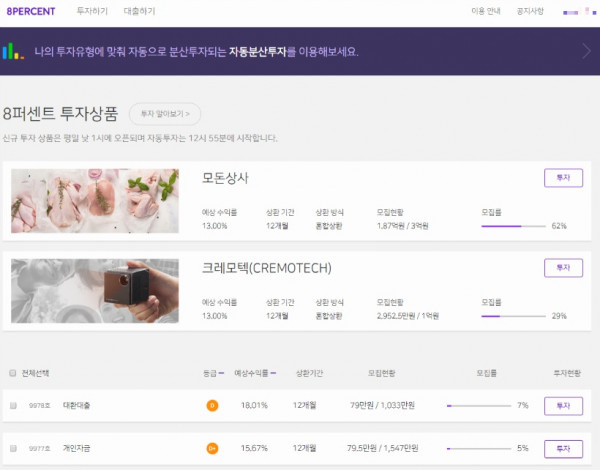Invest in 크레모텍 with 투자 button

(563, 268)
